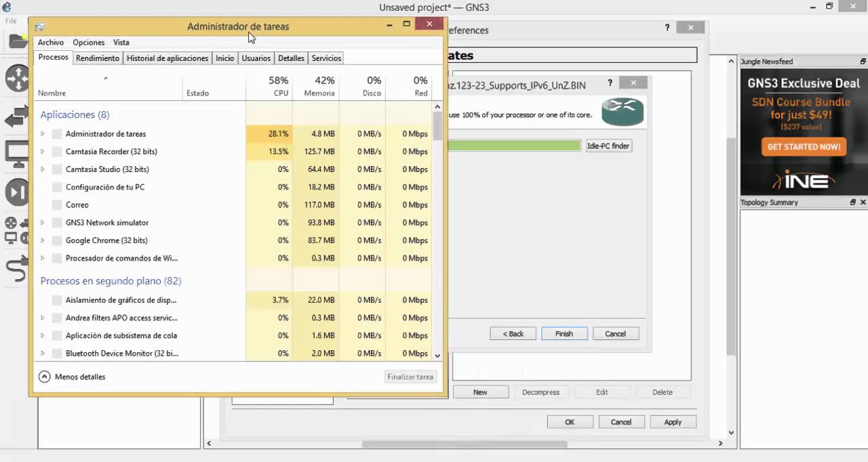This screenshot has height=462, width=868.
Task: Click the 28.1% CPU cell
Action: pos(269,134)
